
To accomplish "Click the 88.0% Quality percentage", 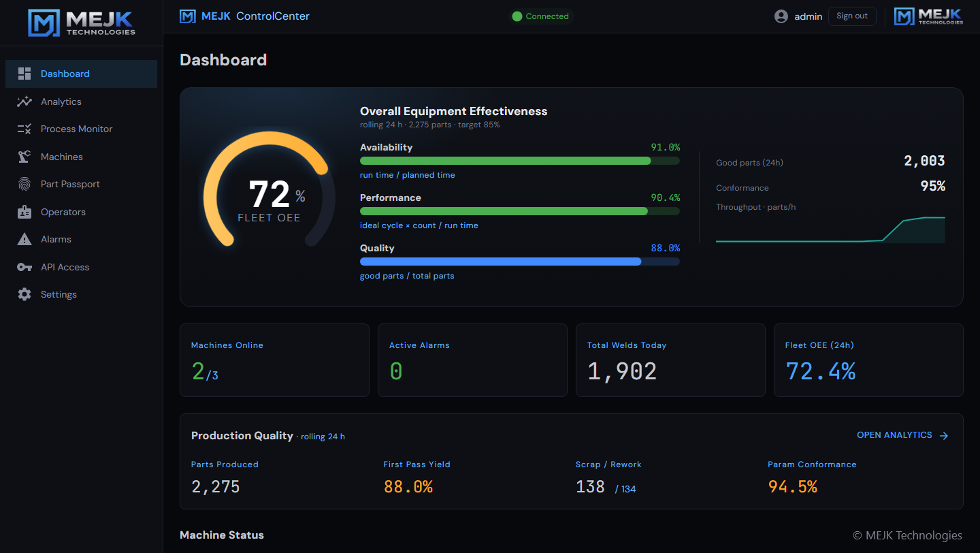I will click(x=665, y=248).
